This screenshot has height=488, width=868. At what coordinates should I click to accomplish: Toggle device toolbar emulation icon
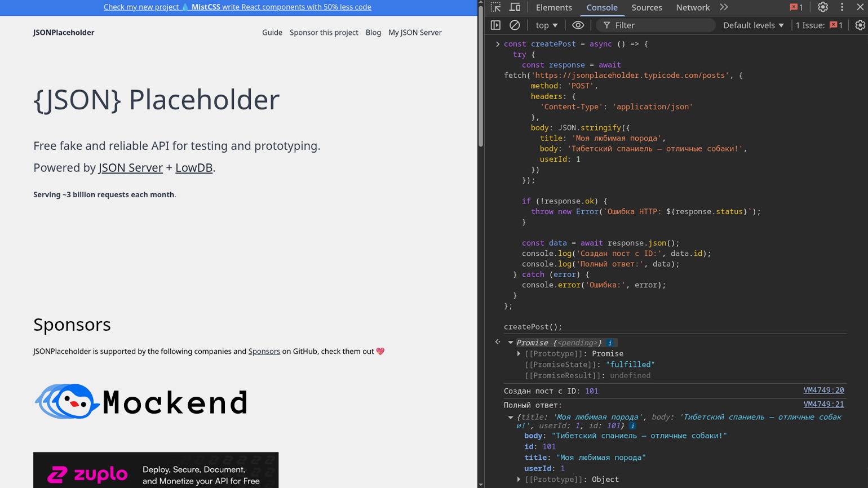515,7
